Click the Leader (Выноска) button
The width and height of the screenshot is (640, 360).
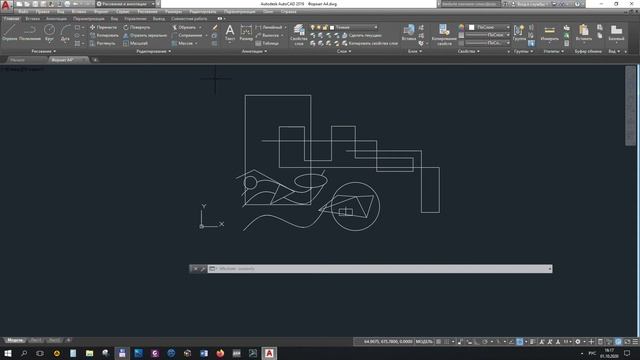(x=268, y=36)
